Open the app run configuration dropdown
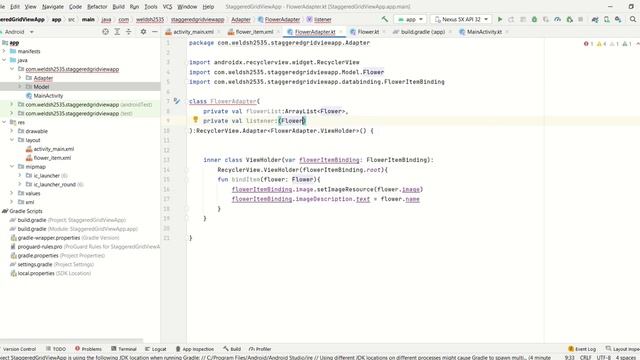 click(410, 19)
